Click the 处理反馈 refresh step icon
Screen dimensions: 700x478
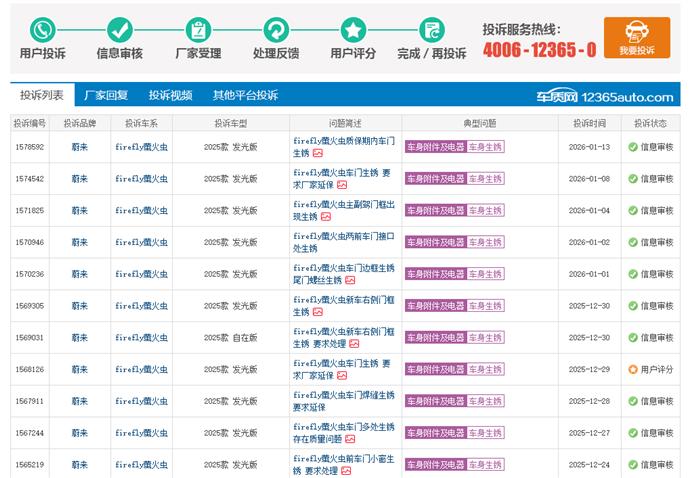[276, 29]
